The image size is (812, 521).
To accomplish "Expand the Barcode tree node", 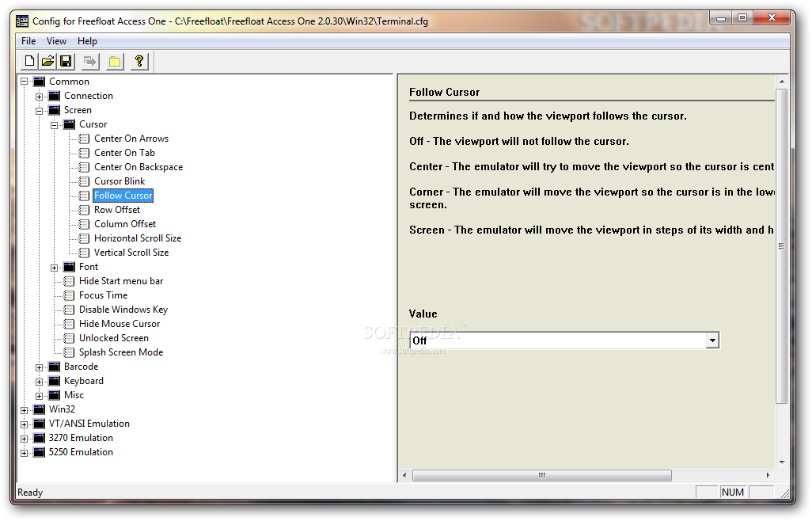I will [40, 367].
